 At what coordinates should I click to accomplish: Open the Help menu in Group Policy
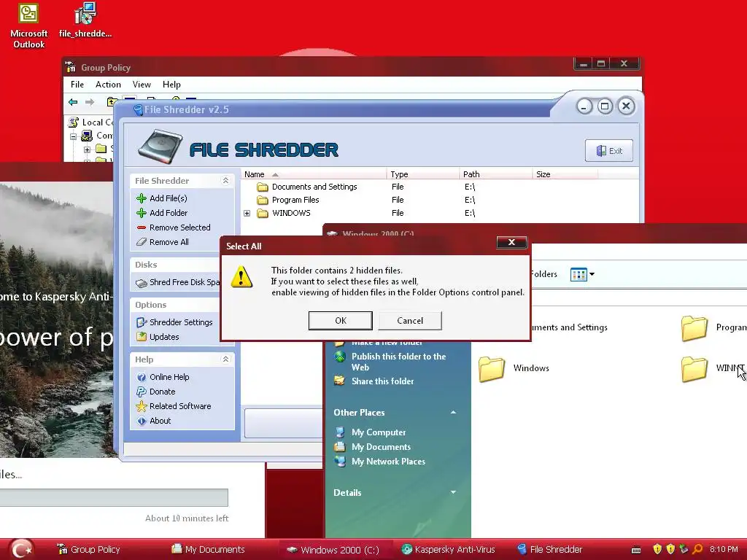(x=171, y=85)
